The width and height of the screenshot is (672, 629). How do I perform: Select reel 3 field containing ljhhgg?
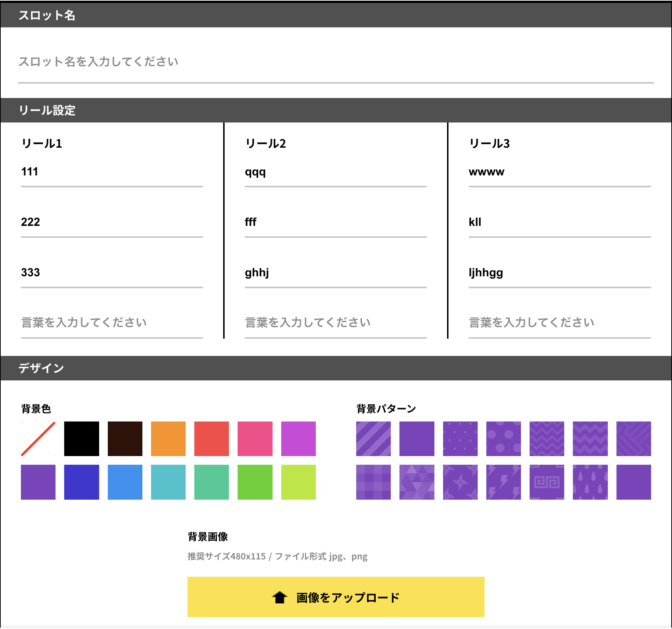[560, 273]
